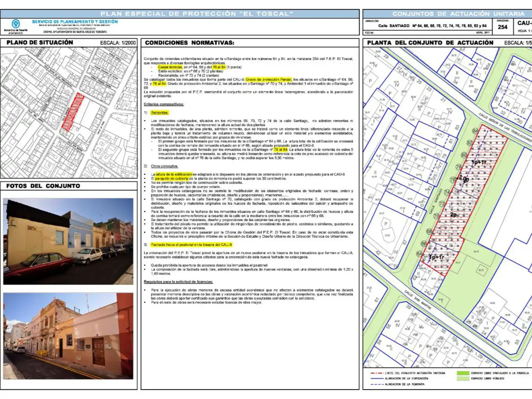Screen dimensions: 532x399
Task: Click the highlighted 'parapeto de cubierta' text
Action: pos(171,178)
